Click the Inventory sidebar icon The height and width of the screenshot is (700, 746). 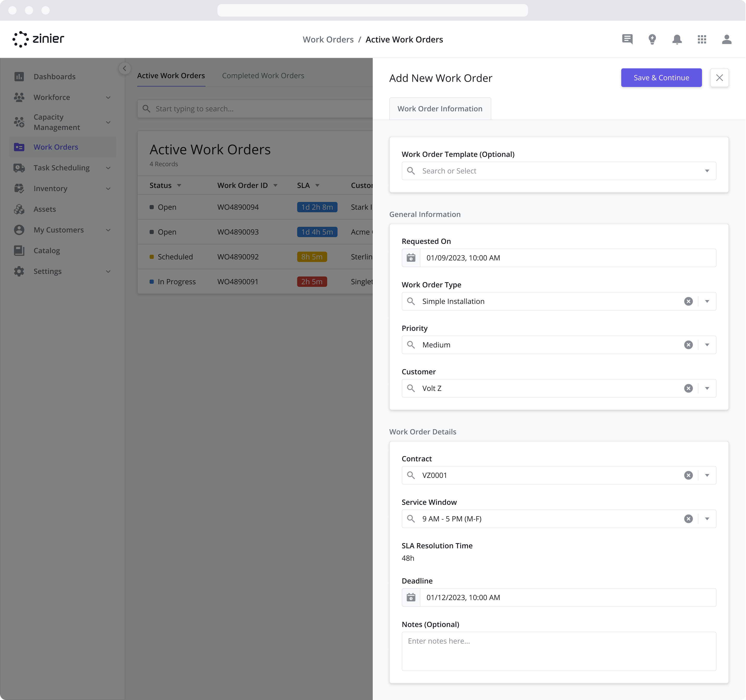(x=19, y=188)
